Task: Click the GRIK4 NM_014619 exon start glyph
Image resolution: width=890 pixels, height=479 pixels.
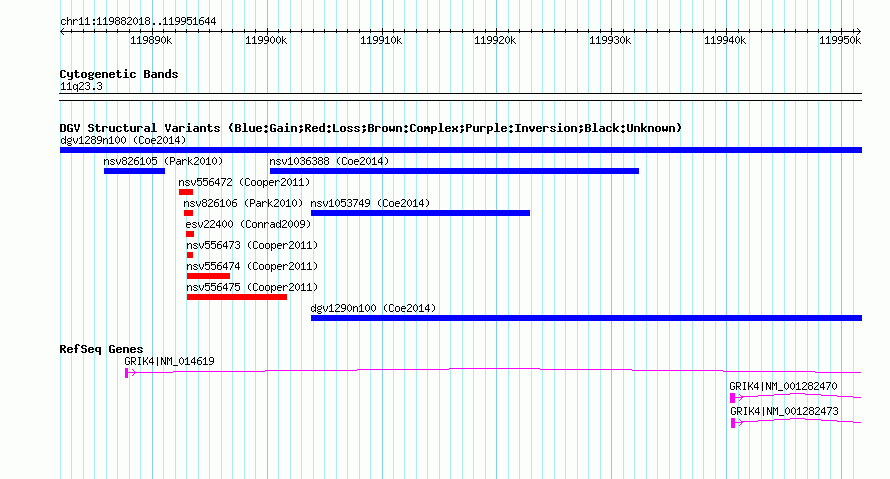Action: coord(127,373)
